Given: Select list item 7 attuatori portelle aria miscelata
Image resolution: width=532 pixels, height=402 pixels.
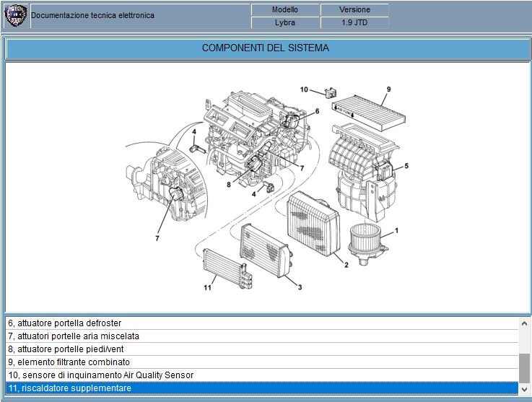Looking at the screenshot, I should tap(260, 336).
